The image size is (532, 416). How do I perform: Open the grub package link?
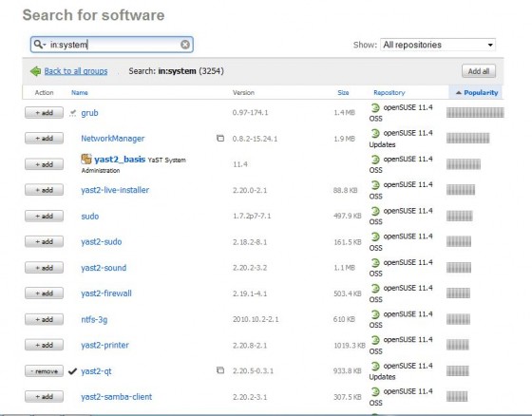[x=89, y=113]
